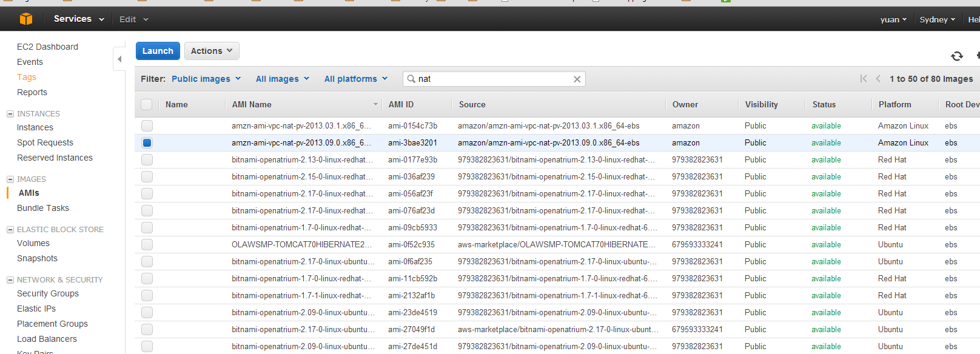Screen dimensions: 980x354
Task: Collapse the INSTANCES section toggle
Action: [10, 114]
